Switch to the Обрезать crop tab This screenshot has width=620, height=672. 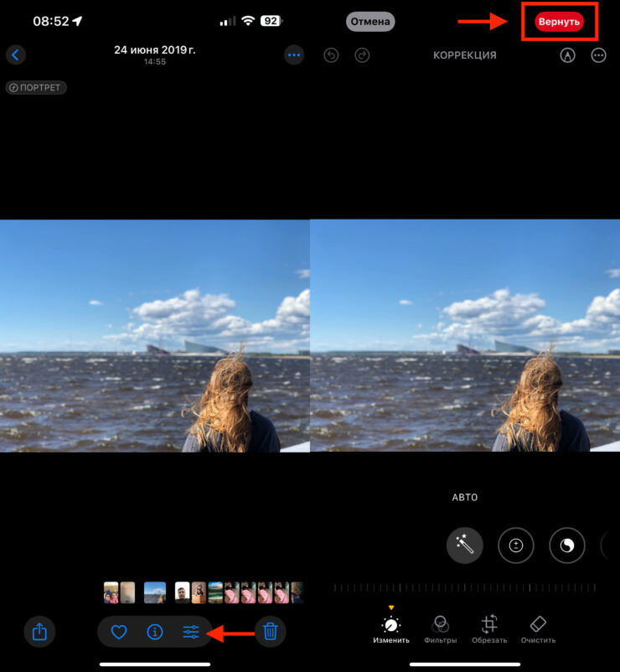[x=489, y=628]
